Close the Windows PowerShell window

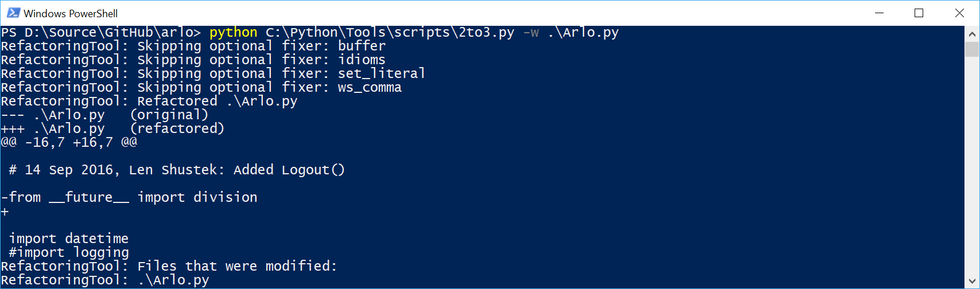pos(959,13)
